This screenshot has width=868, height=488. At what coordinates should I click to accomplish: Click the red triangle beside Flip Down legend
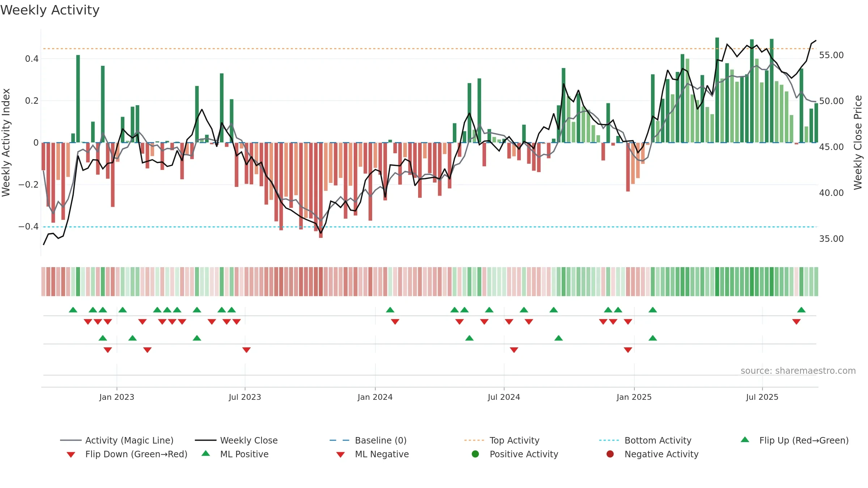click(71, 455)
